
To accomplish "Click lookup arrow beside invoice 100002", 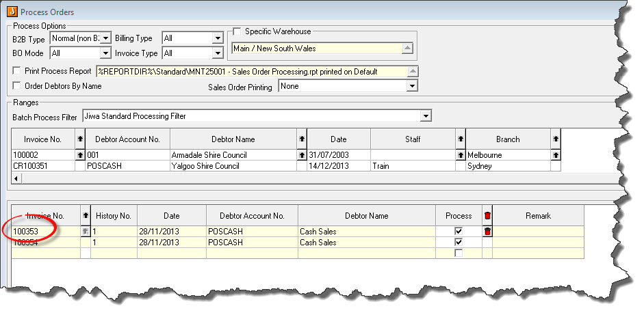I will [x=79, y=155].
